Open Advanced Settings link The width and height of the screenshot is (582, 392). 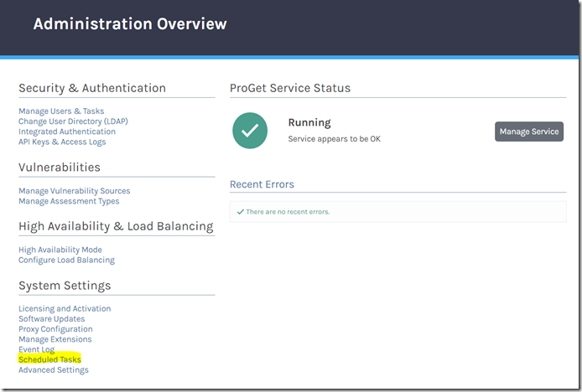pos(53,369)
